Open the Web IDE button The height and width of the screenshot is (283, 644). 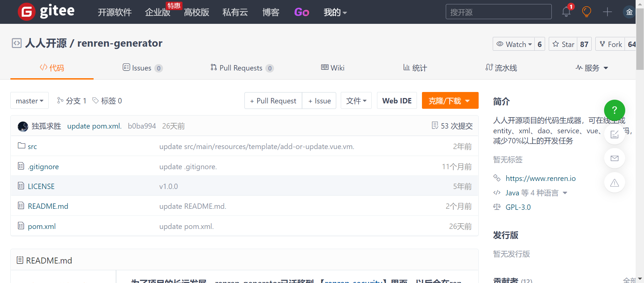397,101
